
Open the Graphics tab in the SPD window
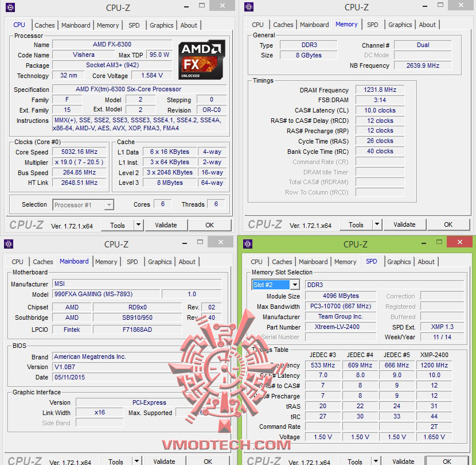coord(399,262)
